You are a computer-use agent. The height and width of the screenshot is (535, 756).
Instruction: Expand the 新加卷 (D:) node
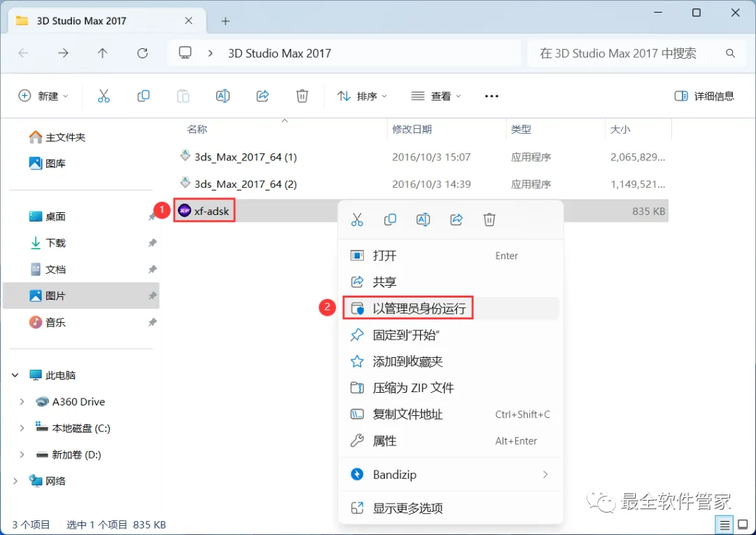[22, 454]
